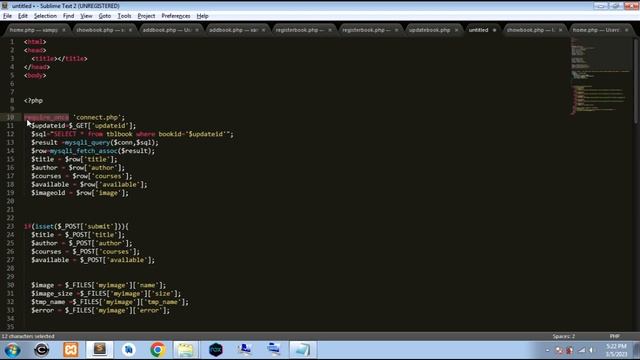This screenshot has width=640, height=360.
Task: Change indentation via Spaces: 2
Action: click(x=564, y=336)
